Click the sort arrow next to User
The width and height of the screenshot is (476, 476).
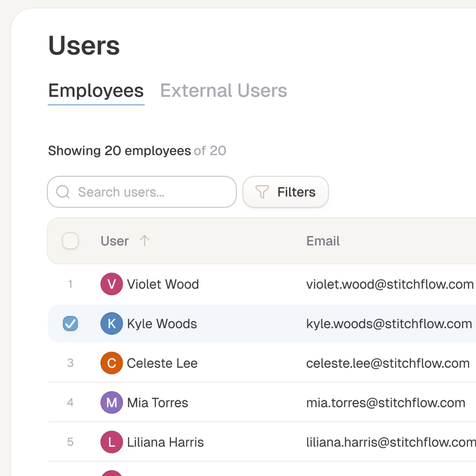pos(145,241)
